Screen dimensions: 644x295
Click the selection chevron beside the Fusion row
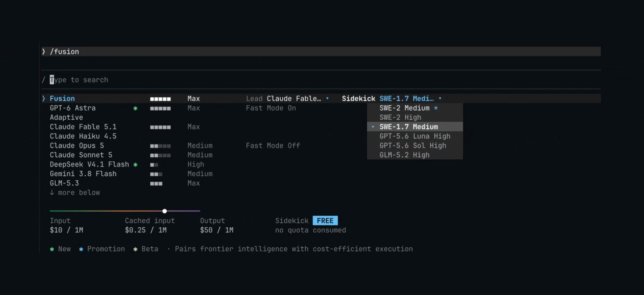coord(43,99)
